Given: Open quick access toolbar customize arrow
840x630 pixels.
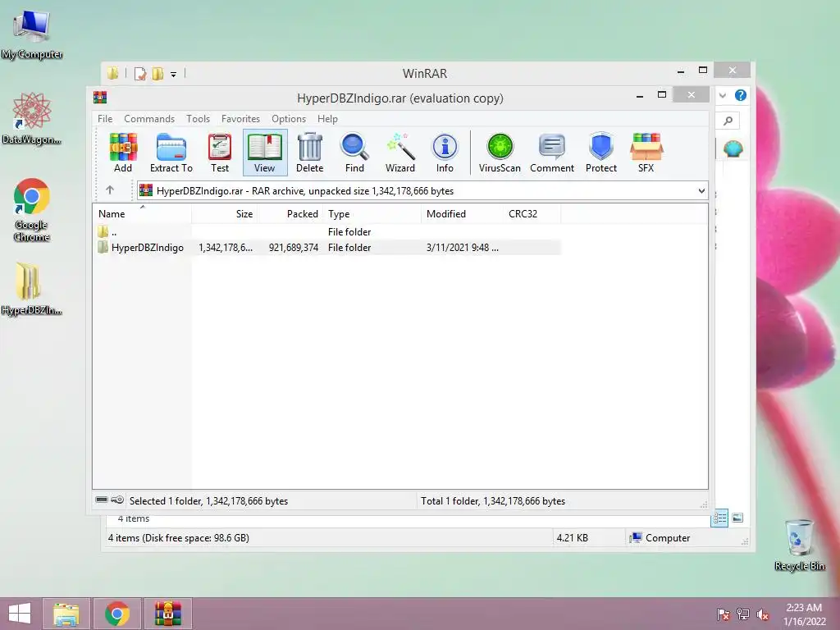Looking at the screenshot, I should [x=174, y=75].
